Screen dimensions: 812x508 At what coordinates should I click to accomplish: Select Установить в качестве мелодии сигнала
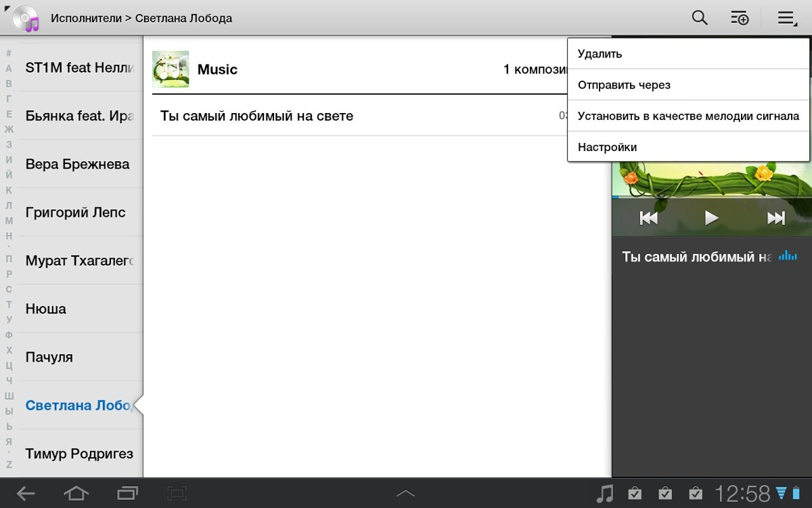point(688,116)
